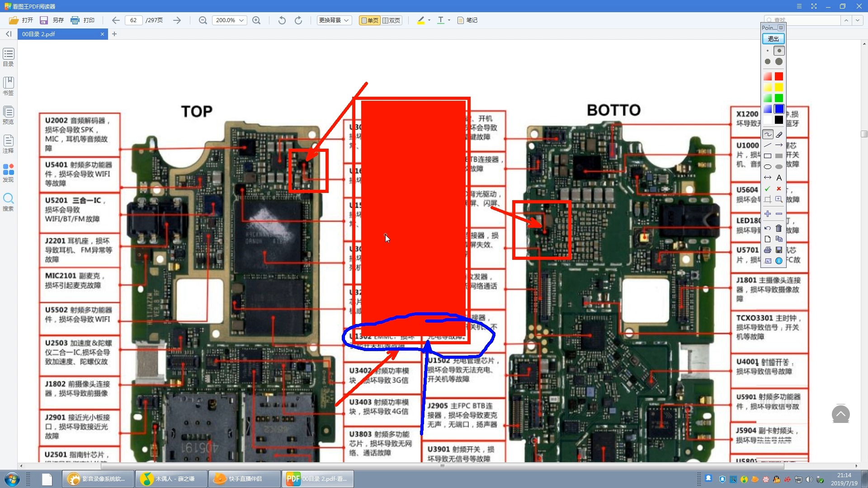Select the filled rectangle tool

pyautogui.click(x=779, y=156)
